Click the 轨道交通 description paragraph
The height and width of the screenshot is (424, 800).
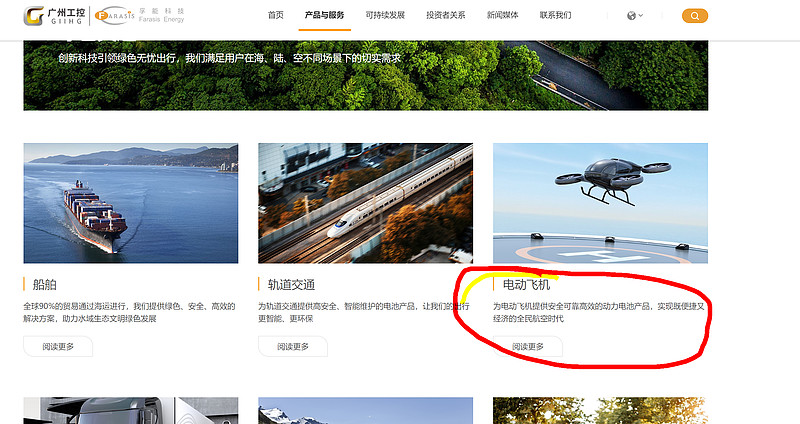364,312
